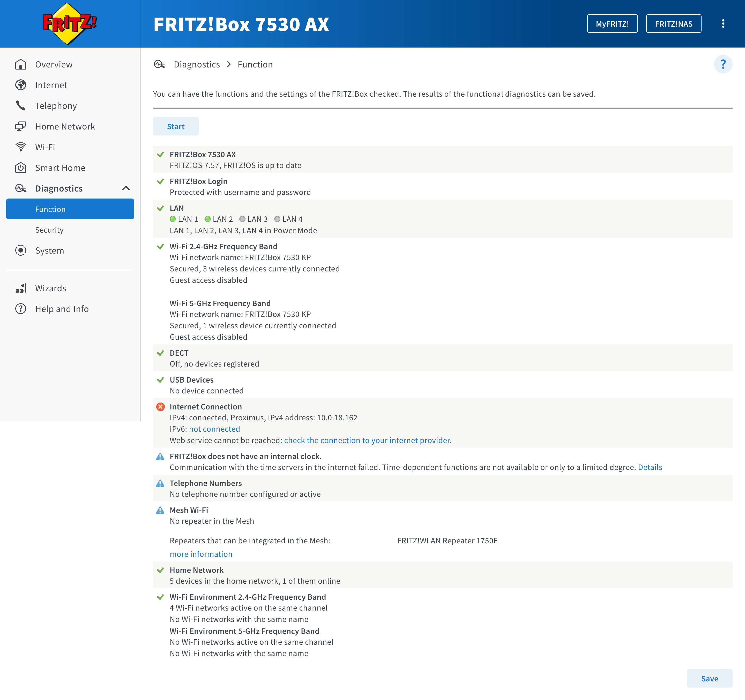Screen dimensions: 745x700
Task: Open FRITZ!NAS from the header
Action: point(673,24)
